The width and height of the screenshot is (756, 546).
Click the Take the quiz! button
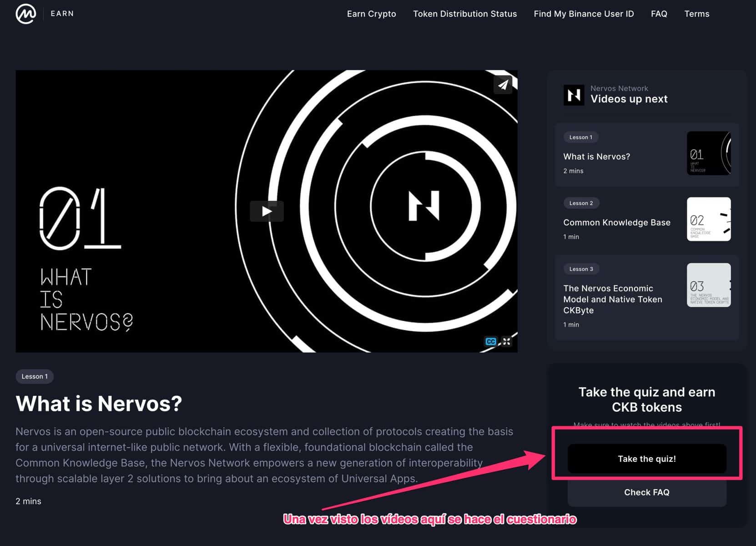pyautogui.click(x=647, y=459)
